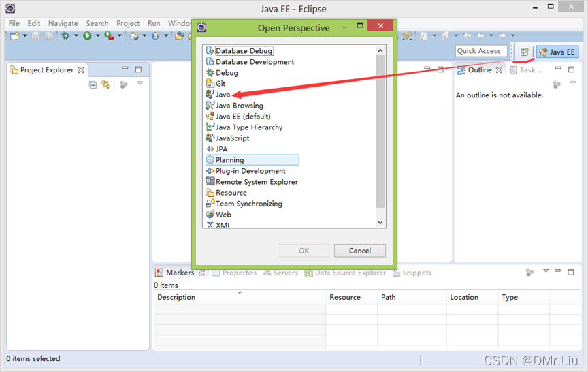Open the Debug configurations dropdown arrow
This screenshot has height=372, width=588.
click(76, 35)
